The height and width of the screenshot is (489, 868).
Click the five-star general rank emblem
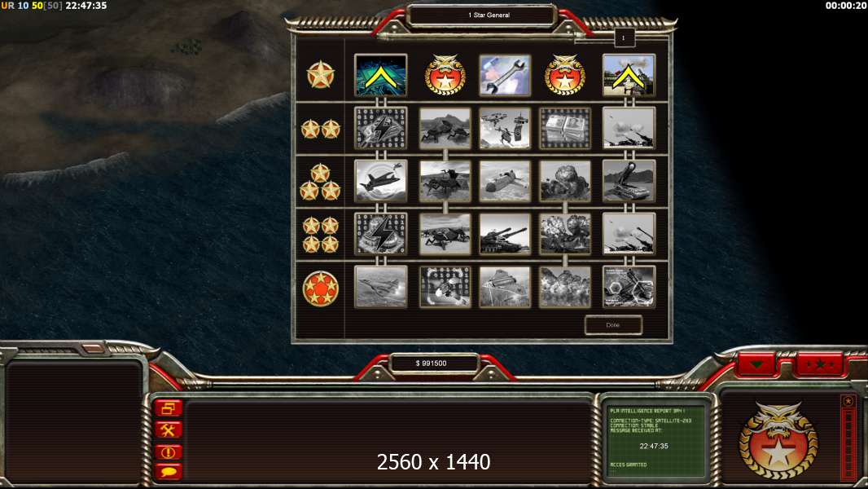[320, 288]
